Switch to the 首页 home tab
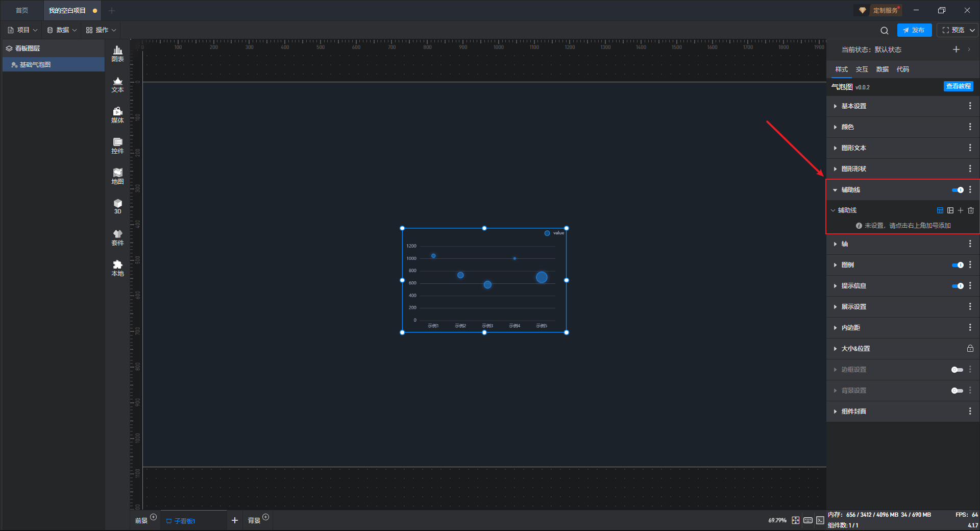This screenshot has height=531, width=980. (x=22, y=10)
